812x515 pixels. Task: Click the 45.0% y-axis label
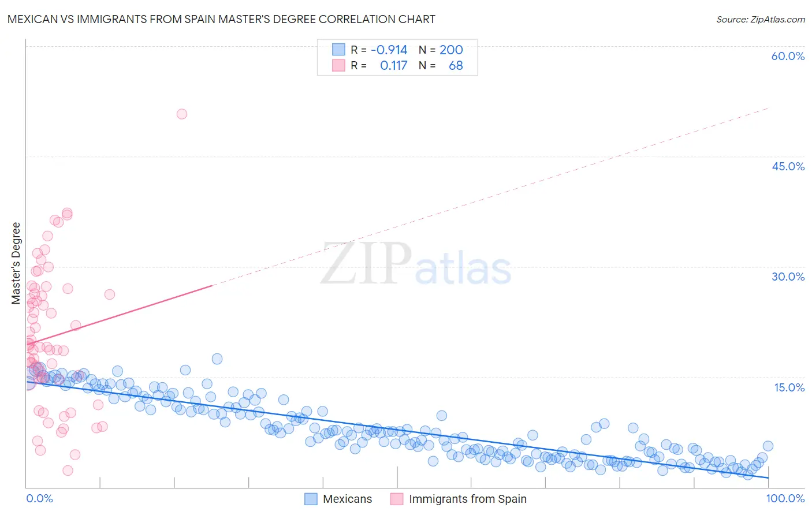[788, 166]
